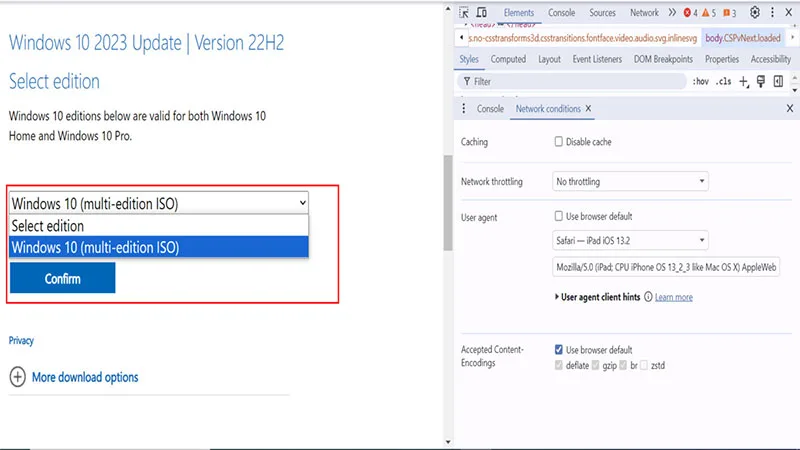
Task: Pick highlighted Windows 10 (multi-edition ISO) option
Action: (x=159, y=247)
